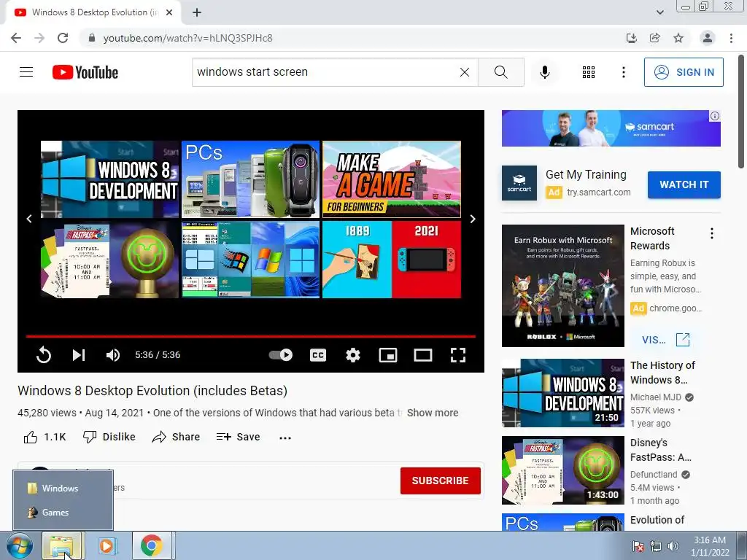This screenshot has height=560, width=747.
Task: Open the FastPass endscreen thumbnail
Action: point(109,260)
